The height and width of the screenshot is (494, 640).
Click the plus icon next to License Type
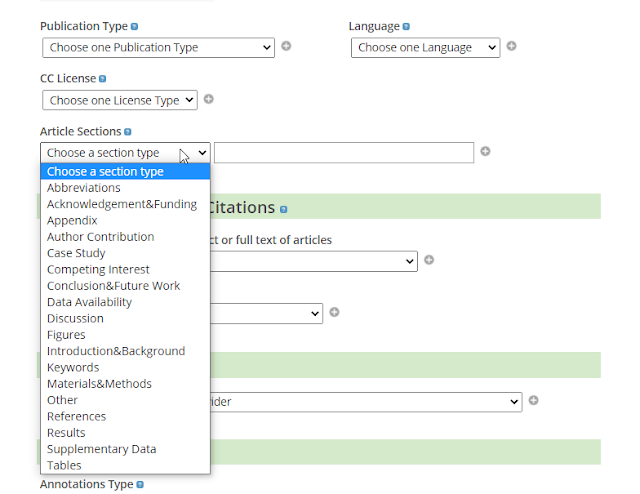(x=209, y=99)
